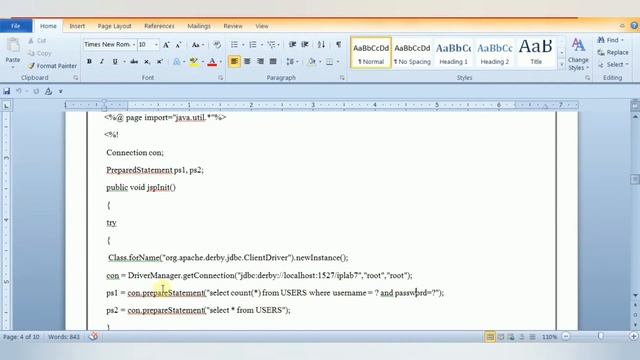Switch to the Mailings tab
Screen dimensions: 640x360
tap(199, 26)
